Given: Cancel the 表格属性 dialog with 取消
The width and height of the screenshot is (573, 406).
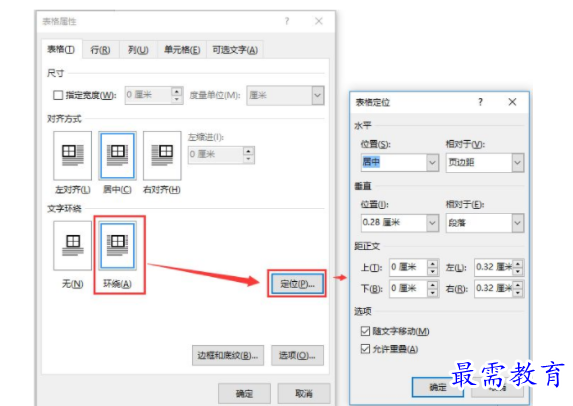Looking at the screenshot, I should click(x=304, y=393).
